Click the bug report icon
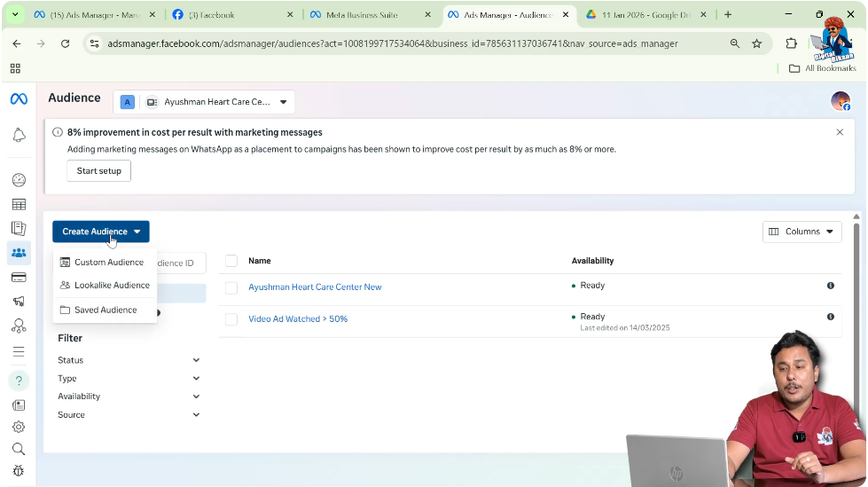This screenshot has height=487, width=868. click(x=19, y=471)
